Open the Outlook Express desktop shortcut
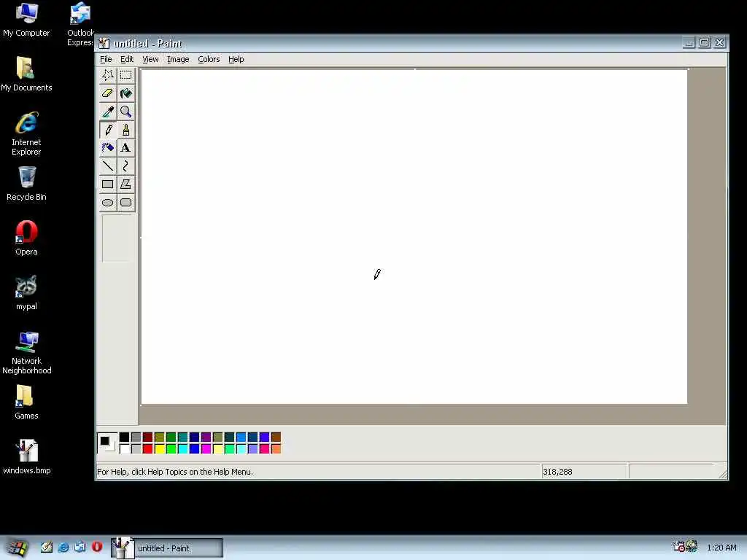This screenshot has width=747, height=560. (80, 24)
